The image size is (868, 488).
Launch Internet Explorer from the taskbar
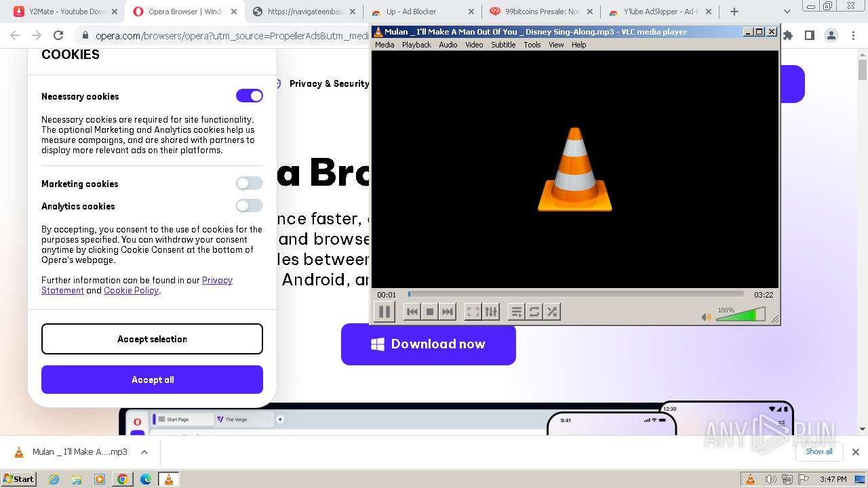point(54,479)
